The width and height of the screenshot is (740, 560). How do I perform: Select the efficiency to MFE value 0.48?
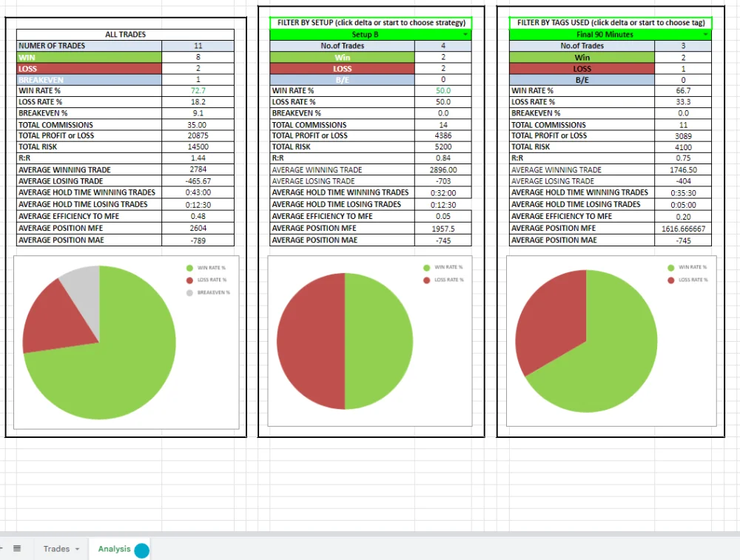coord(198,216)
